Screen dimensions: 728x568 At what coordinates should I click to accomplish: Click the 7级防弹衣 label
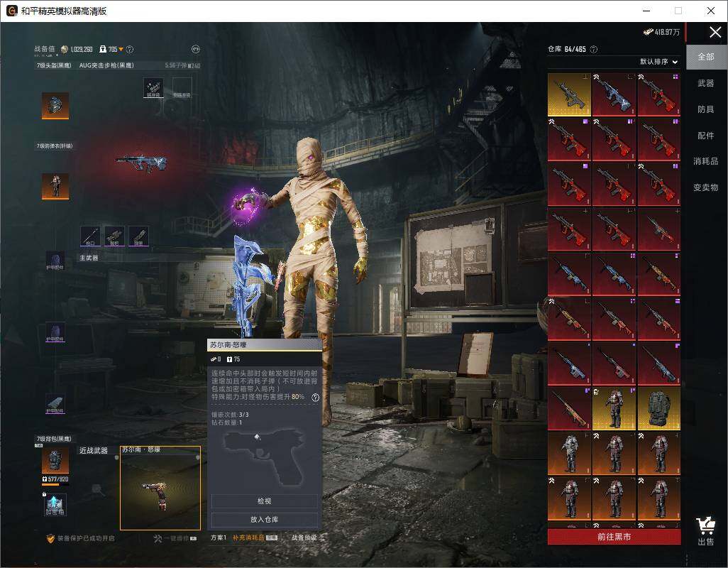click(55, 146)
